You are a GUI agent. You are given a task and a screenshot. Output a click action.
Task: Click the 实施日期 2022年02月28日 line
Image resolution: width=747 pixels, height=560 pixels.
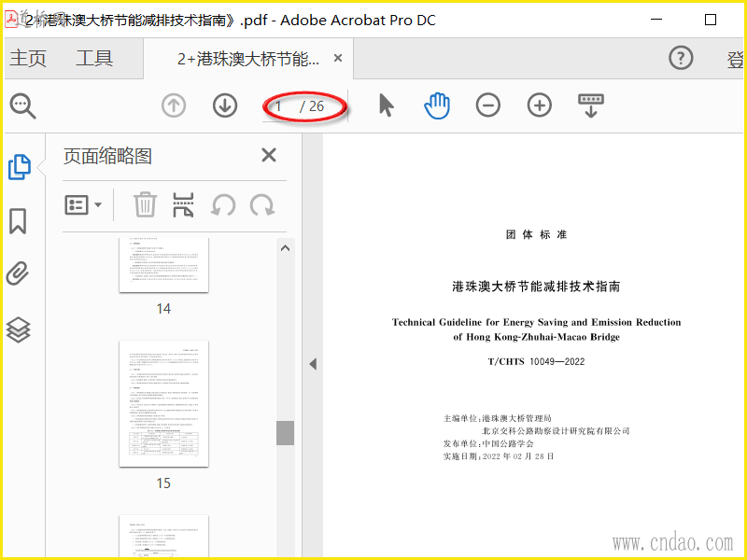pos(499,456)
